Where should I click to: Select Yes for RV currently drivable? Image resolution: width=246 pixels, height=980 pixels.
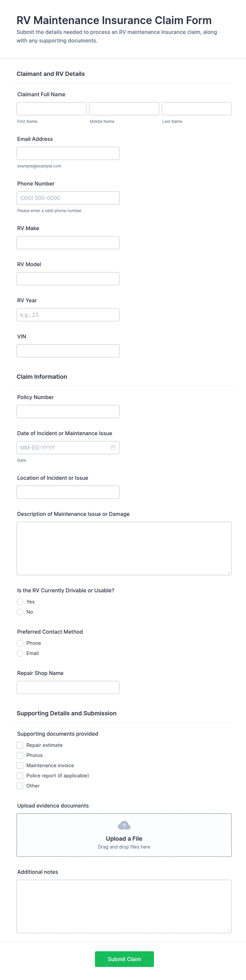pyautogui.click(x=20, y=601)
